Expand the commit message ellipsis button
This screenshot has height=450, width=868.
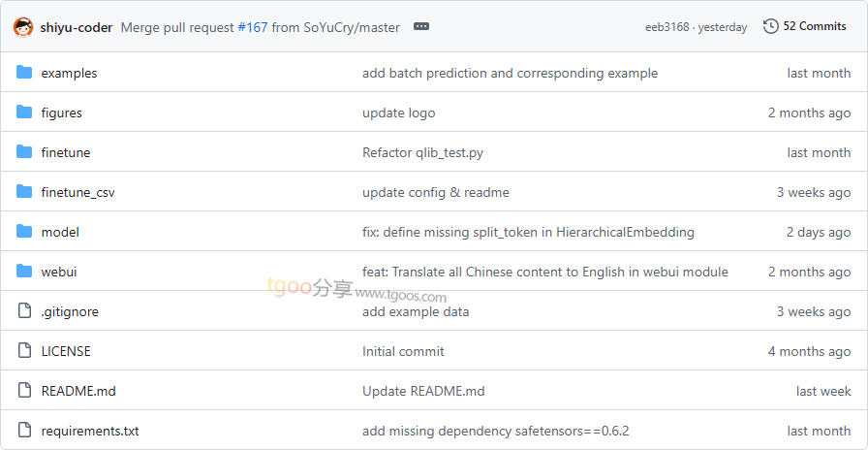(421, 27)
